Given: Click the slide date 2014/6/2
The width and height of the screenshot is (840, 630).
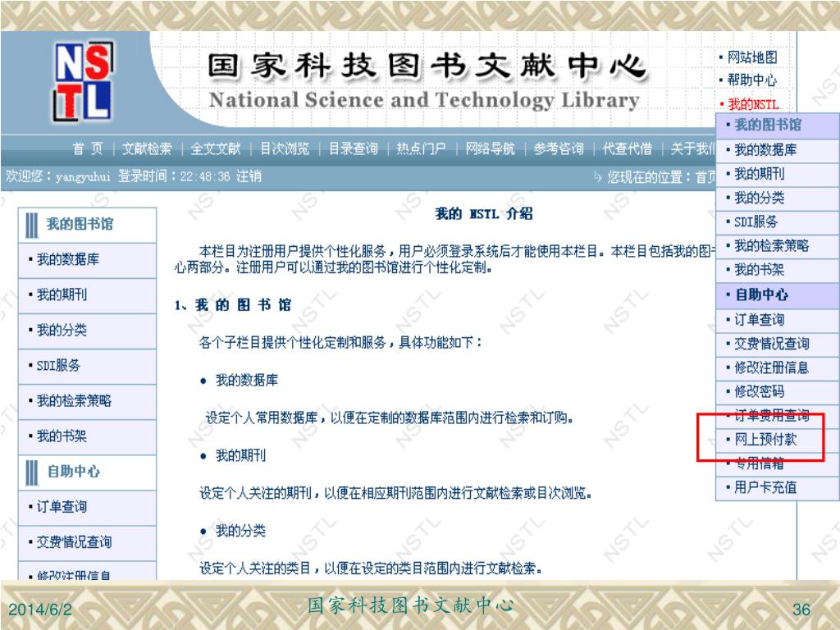Looking at the screenshot, I should point(40,609).
